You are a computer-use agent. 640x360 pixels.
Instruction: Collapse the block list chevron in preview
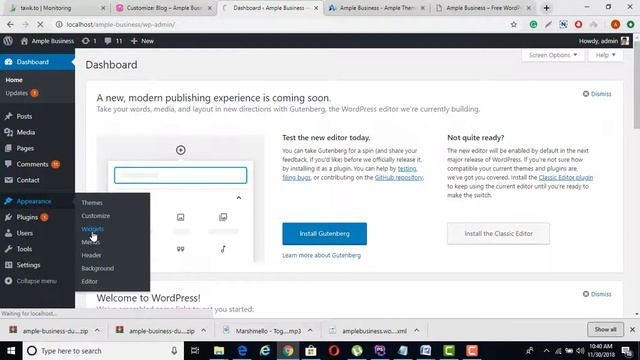tap(239, 198)
